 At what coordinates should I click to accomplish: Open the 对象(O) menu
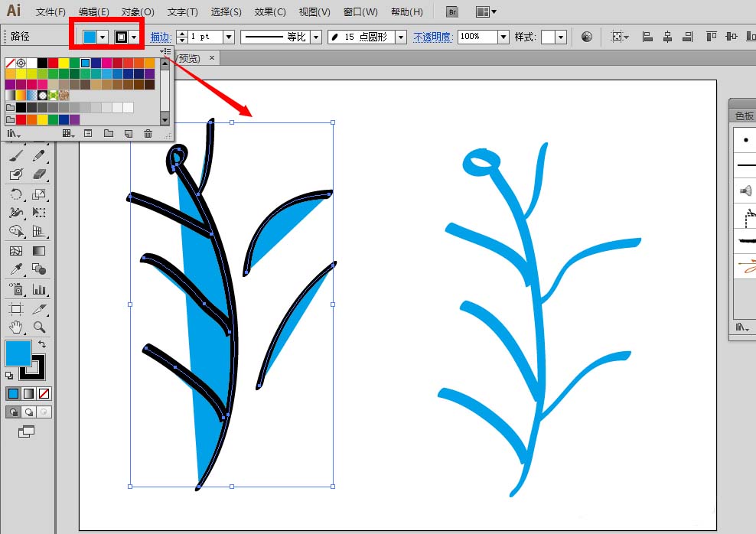point(138,12)
